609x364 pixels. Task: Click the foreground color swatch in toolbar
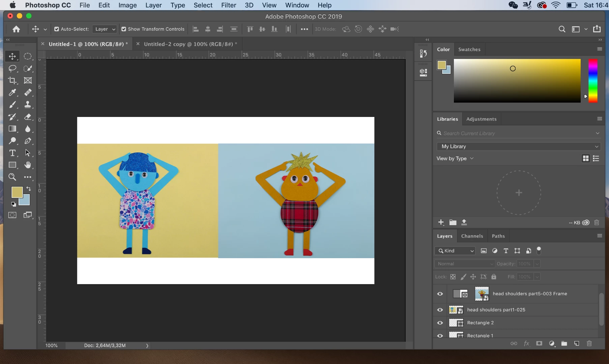tap(17, 192)
